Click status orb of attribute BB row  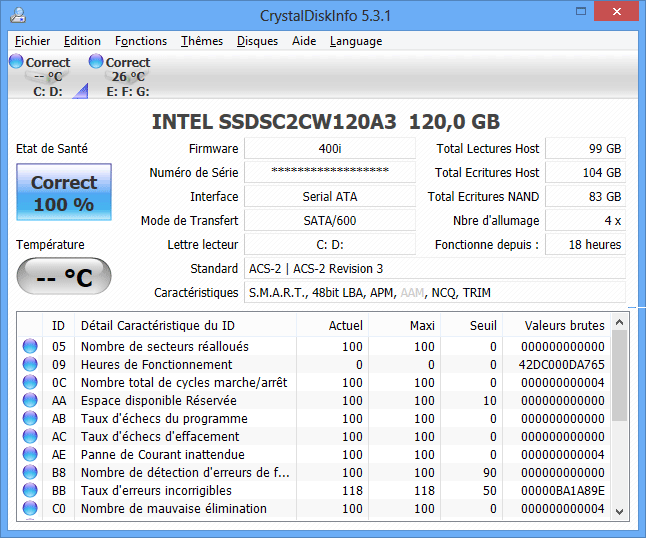(x=30, y=490)
